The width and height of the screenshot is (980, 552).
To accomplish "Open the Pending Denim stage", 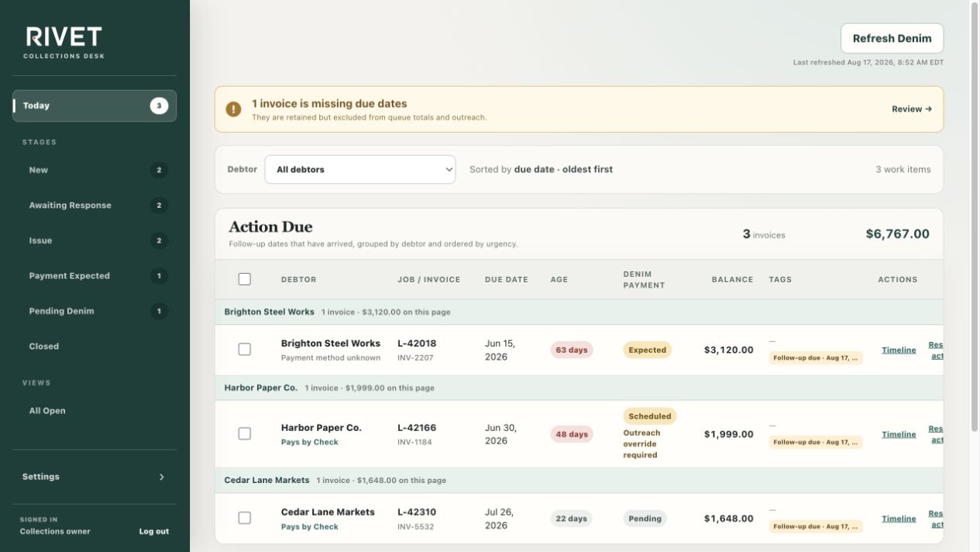I will [x=95, y=312].
